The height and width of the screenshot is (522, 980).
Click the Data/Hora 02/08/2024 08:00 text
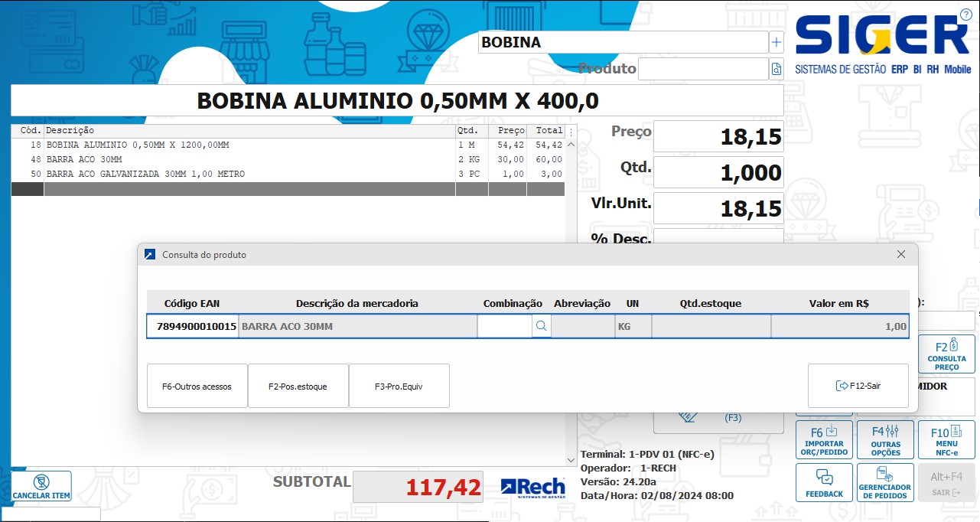click(657, 495)
